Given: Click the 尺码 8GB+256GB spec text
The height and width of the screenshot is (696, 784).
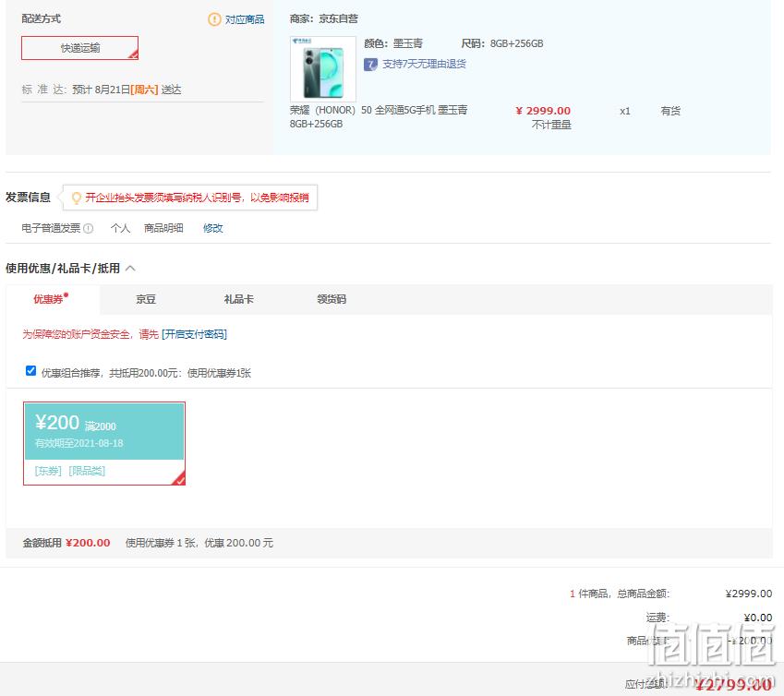Looking at the screenshot, I should click(502, 43).
